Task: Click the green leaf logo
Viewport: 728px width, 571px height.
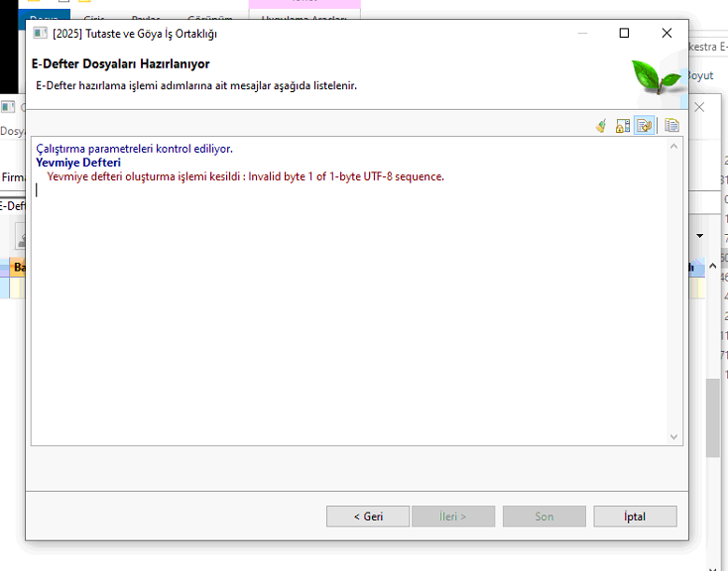Action: (656, 75)
